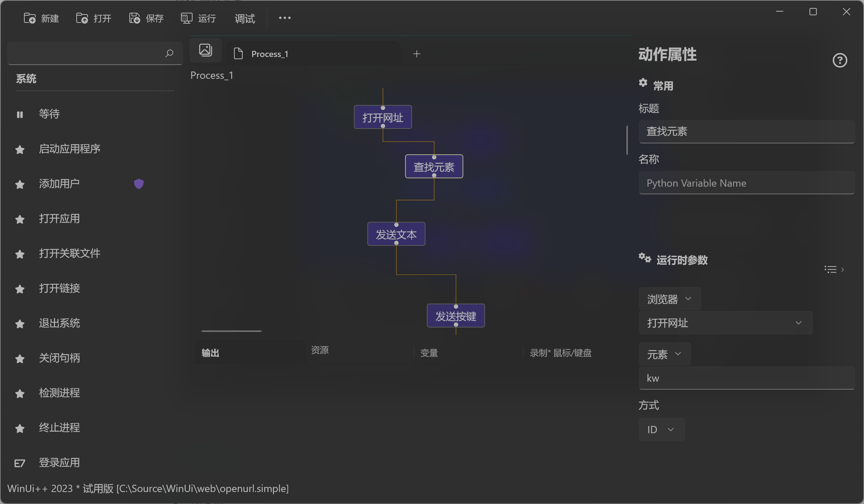Click the Open folder icon in toolbar
This screenshot has height=504, width=864.
tap(82, 18)
